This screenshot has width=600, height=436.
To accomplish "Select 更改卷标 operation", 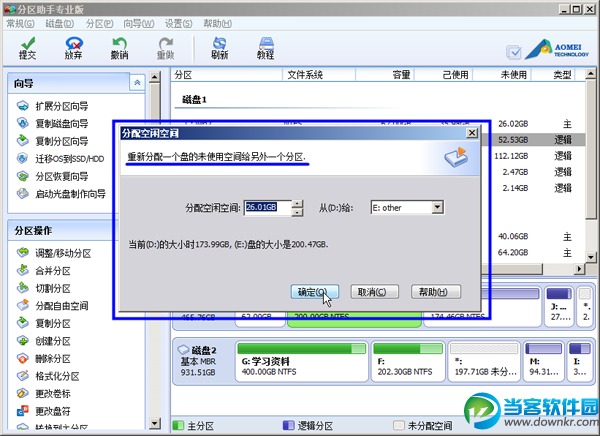I will click(44, 394).
